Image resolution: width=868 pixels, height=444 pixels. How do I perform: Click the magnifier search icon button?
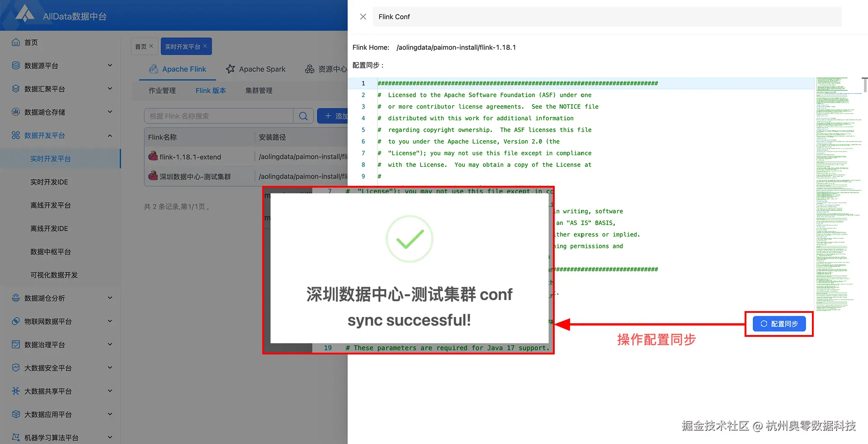click(303, 116)
